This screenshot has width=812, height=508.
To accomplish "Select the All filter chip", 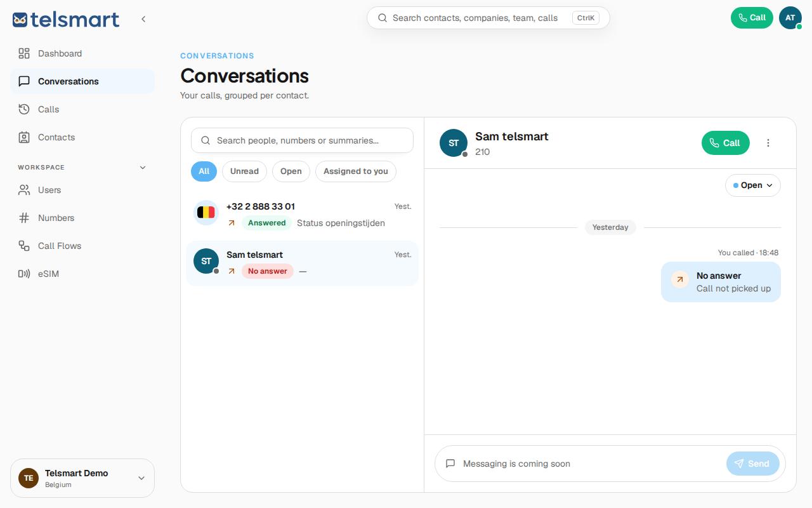I will (204, 171).
